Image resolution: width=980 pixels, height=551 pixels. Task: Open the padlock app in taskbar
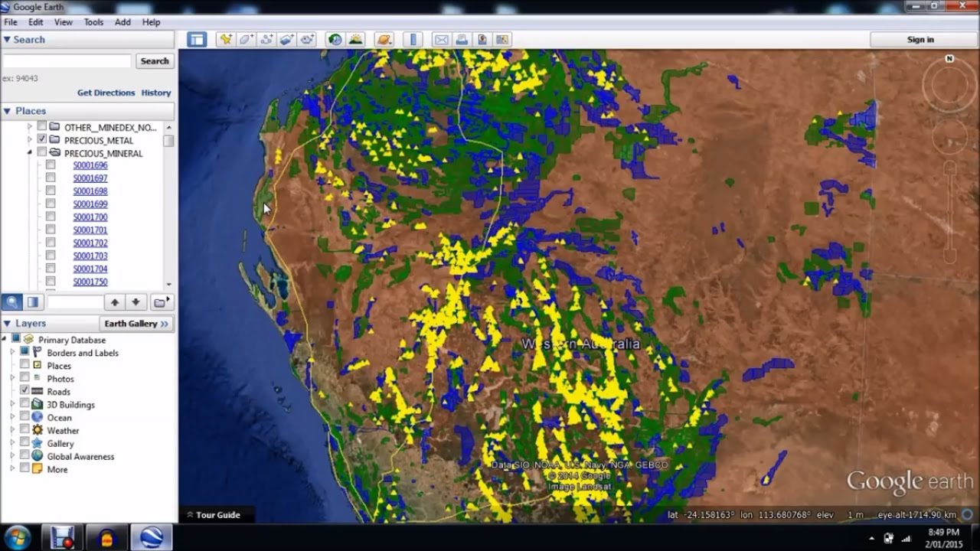107,537
